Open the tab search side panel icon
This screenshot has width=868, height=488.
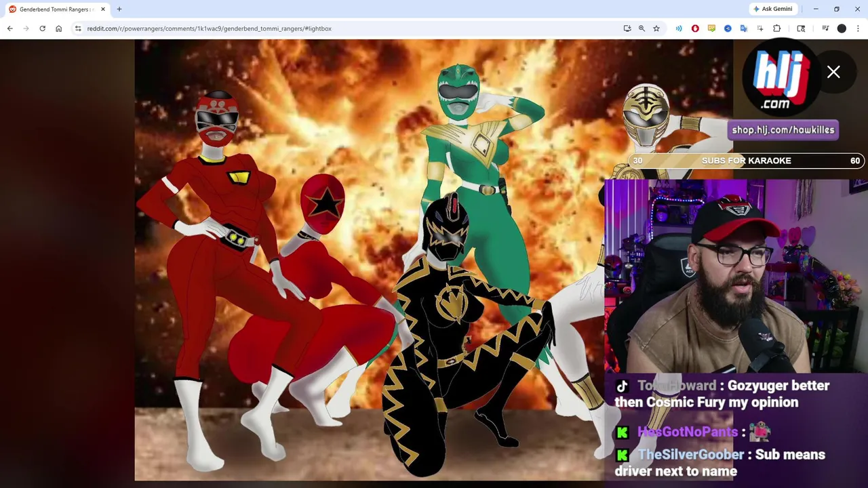(801, 28)
